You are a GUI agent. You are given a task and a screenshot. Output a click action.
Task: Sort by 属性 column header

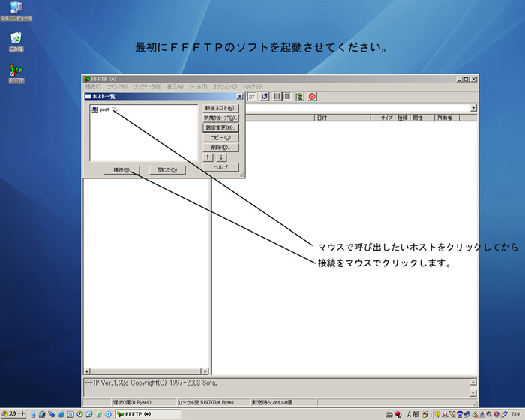coord(422,118)
